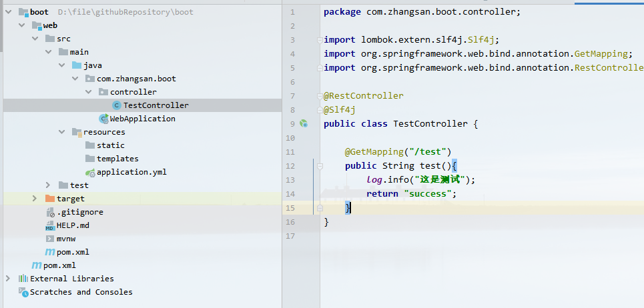Screen dimensions: 644x308
Task: Click the root pom.xml Maven icon
Action: 37,265
